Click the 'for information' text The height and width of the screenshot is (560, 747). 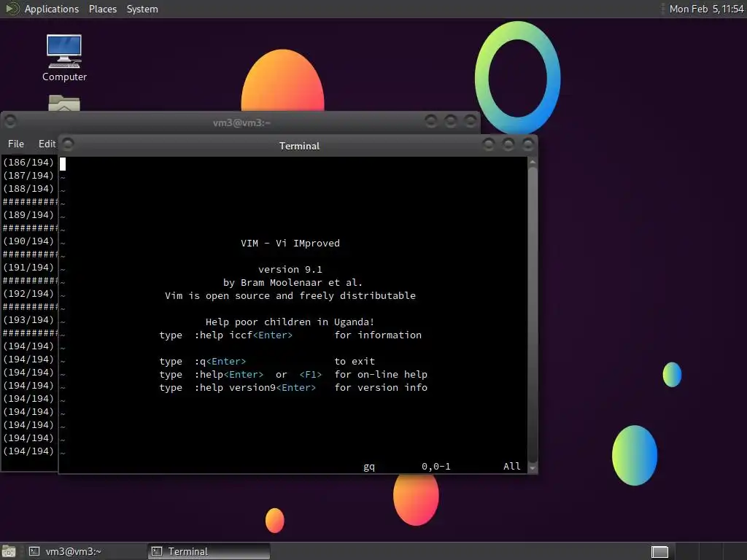(378, 335)
